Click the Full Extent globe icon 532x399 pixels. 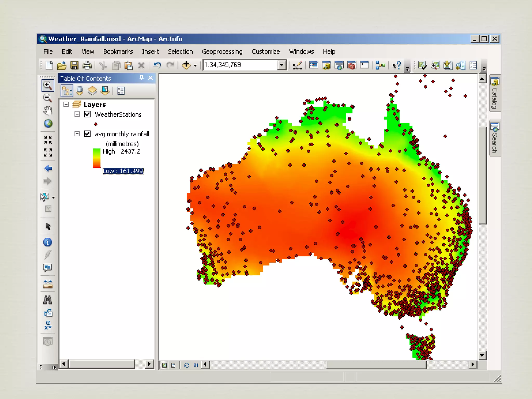pyautogui.click(x=48, y=124)
